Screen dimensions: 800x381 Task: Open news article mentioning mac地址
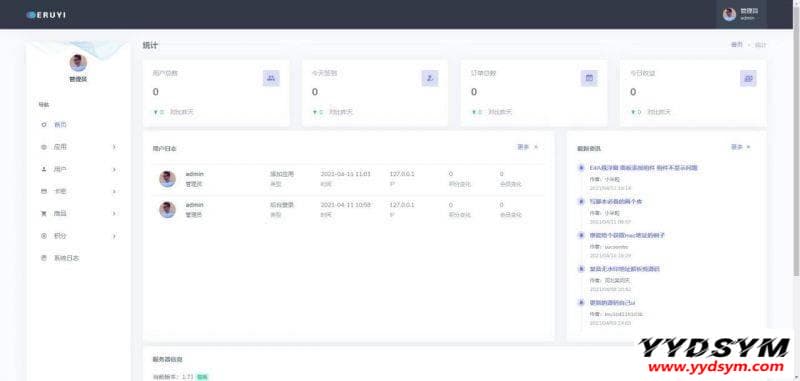coord(627,235)
